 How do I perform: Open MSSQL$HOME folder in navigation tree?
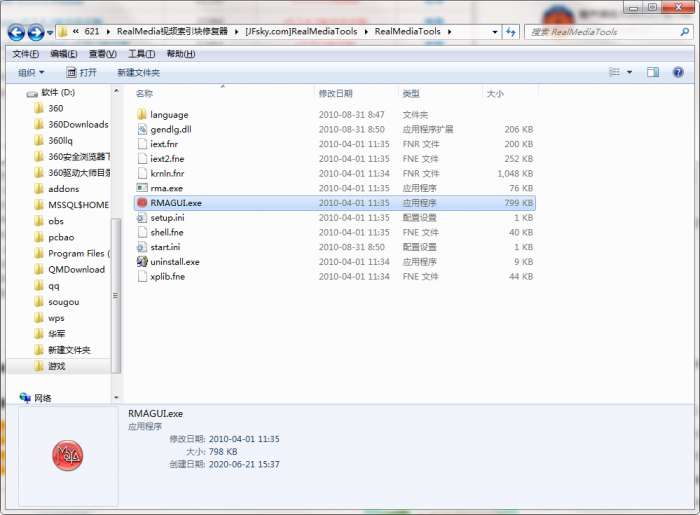[x=71, y=205]
